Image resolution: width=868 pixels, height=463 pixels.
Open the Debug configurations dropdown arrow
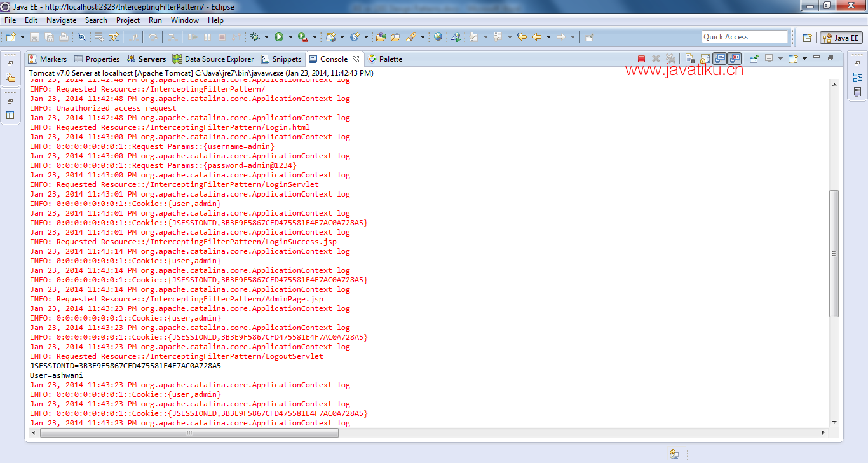point(266,37)
